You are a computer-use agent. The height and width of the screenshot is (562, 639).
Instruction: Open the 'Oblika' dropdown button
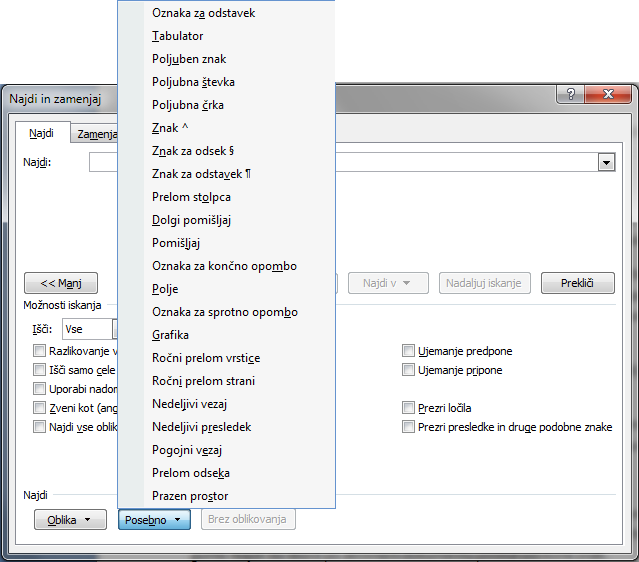(x=70, y=520)
